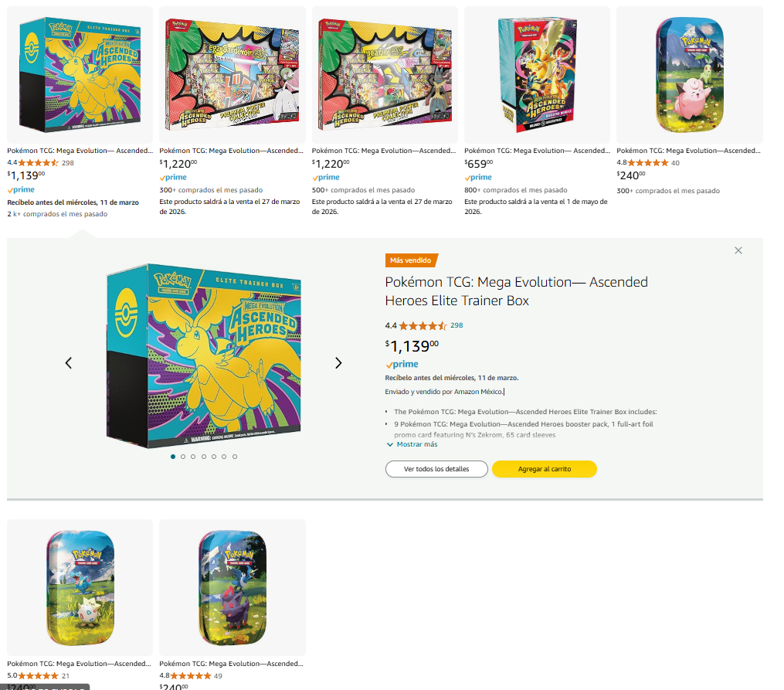The image size is (784, 690).
Task: Click Agregar al carrito button
Action: coord(545,469)
